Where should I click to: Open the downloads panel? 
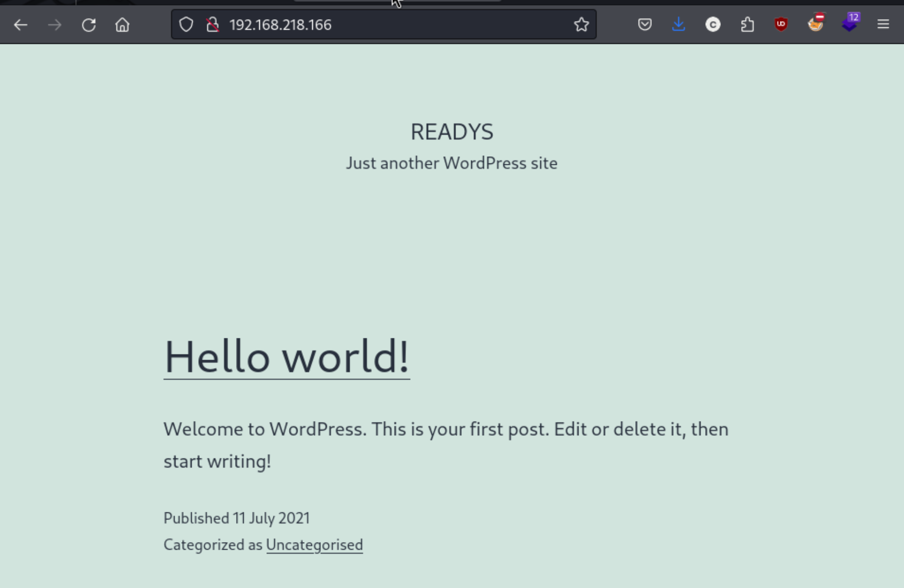tap(679, 24)
